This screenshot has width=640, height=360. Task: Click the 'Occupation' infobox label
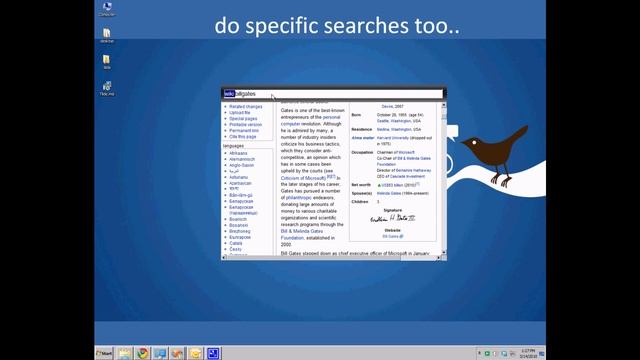pyautogui.click(x=362, y=152)
